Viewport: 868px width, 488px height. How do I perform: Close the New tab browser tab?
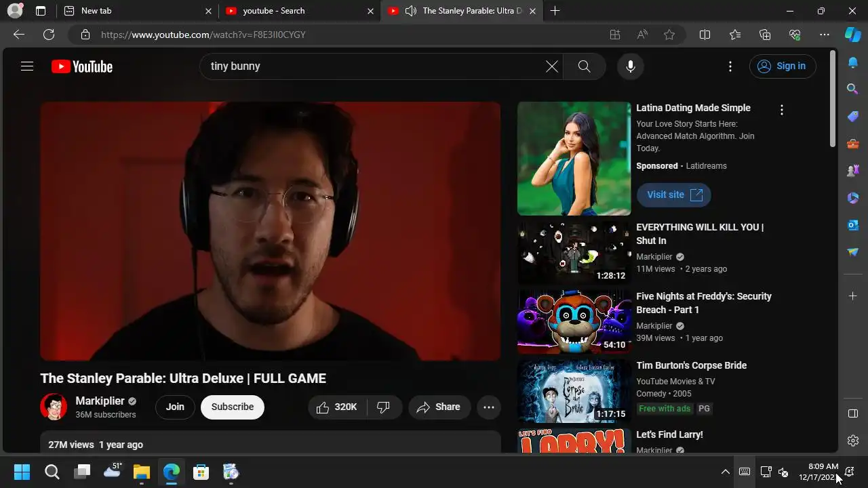click(209, 11)
